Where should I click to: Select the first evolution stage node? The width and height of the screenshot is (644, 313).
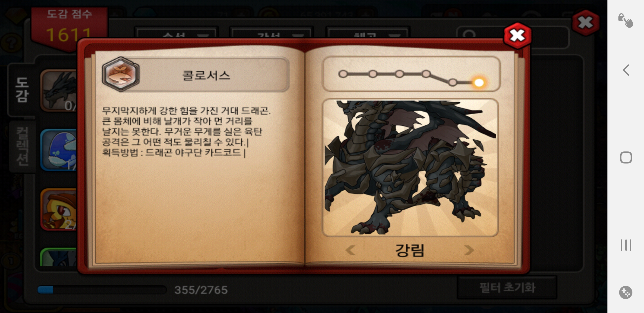pos(343,74)
